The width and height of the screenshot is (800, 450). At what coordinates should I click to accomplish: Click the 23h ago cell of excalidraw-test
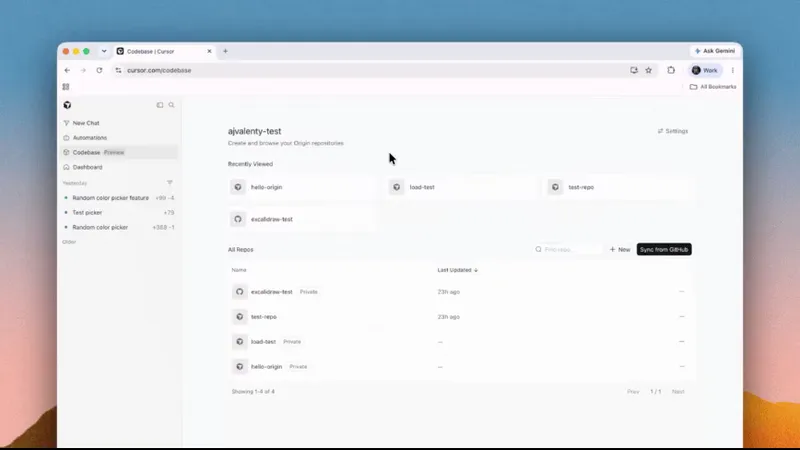coord(448,292)
